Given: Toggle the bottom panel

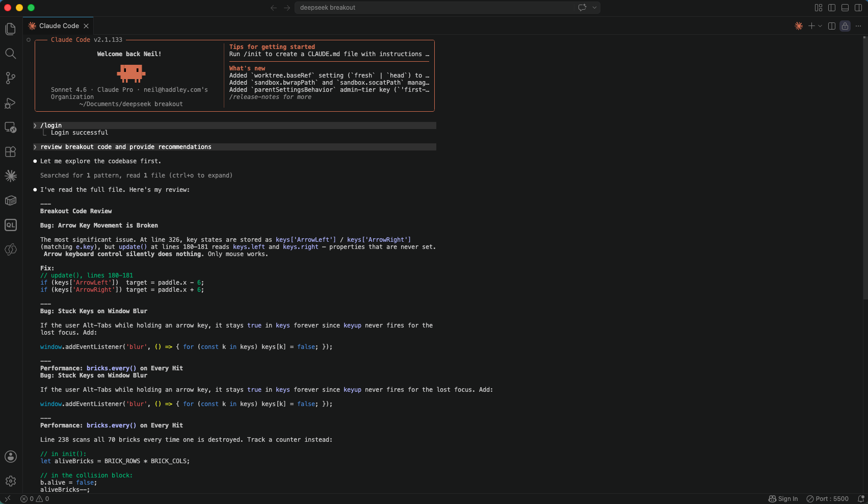Looking at the screenshot, I should coord(845,8).
